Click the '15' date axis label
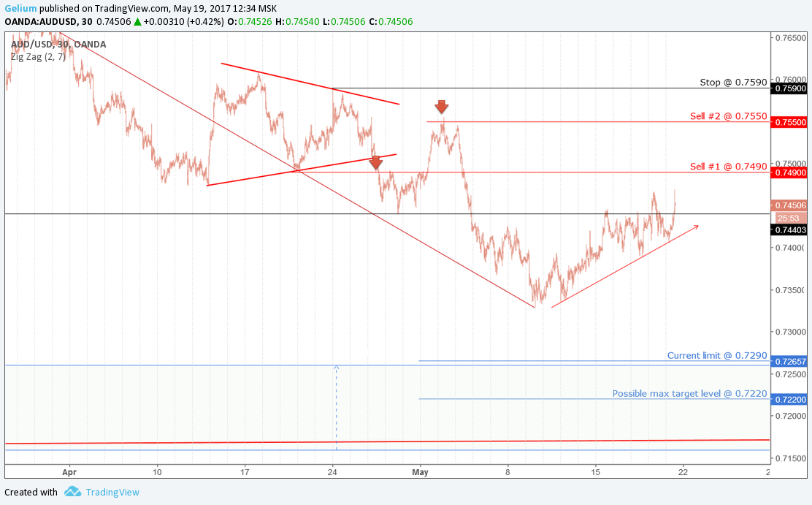Viewport: 812px width, 505px height. pos(596,472)
